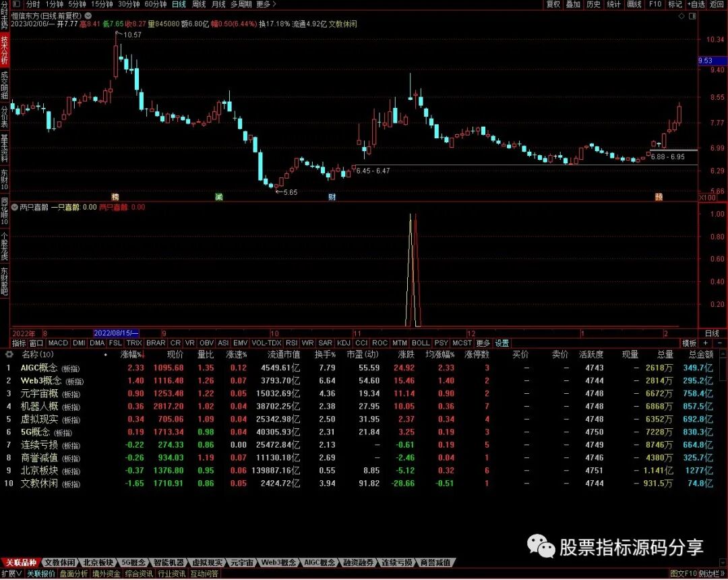Click the diamond marker icon above chart

[681, 16]
